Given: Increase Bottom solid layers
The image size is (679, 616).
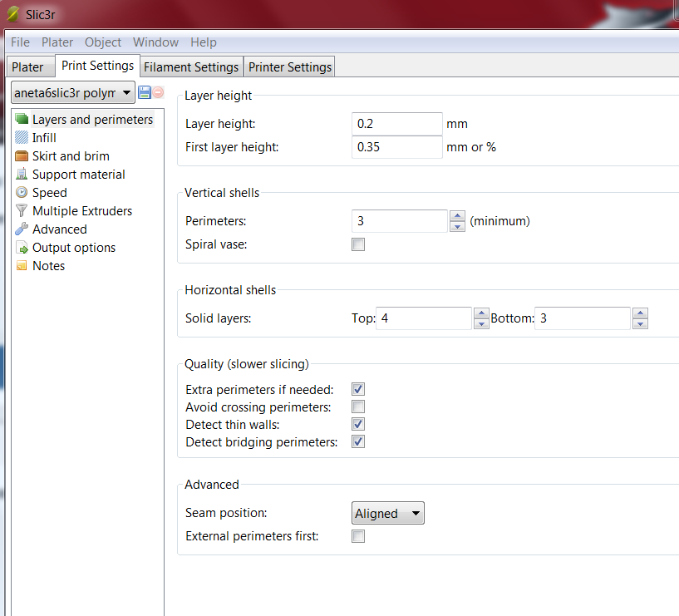Looking at the screenshot, I should pyautogui.click(x=640, y=313).
